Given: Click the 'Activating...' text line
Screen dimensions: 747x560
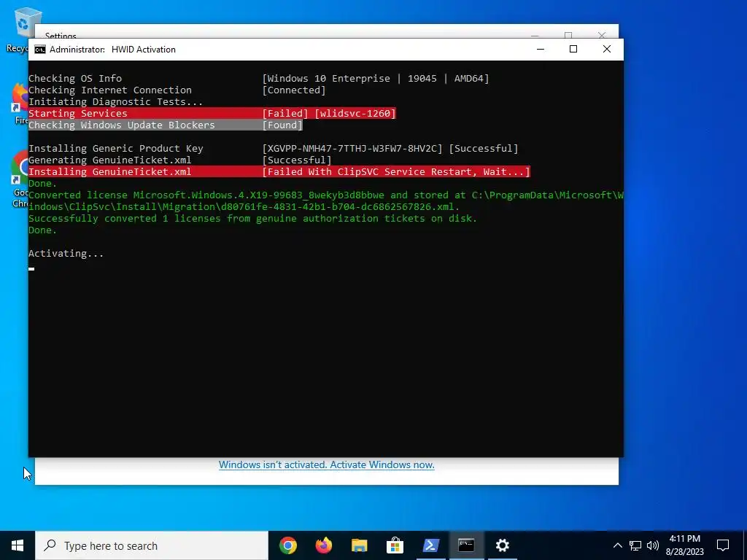Looking at the screenshot, I should click(66, 253).
